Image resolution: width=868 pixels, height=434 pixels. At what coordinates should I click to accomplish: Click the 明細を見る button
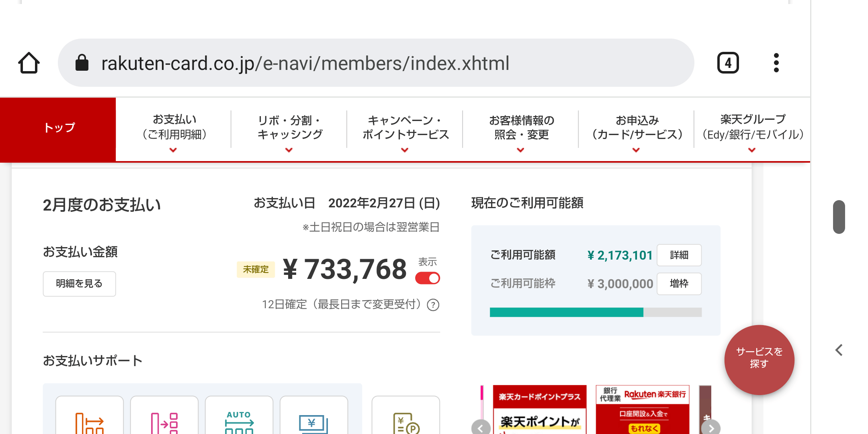pyautogui.click(x=79, y=284)
